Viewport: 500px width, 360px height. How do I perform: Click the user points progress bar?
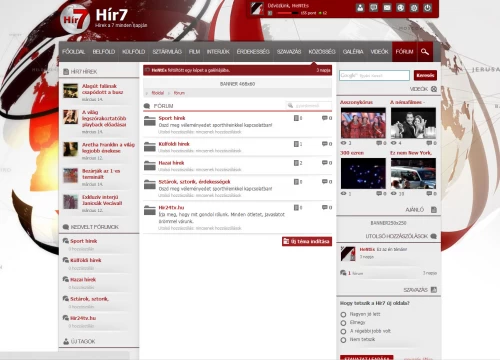tap(288, 13)
